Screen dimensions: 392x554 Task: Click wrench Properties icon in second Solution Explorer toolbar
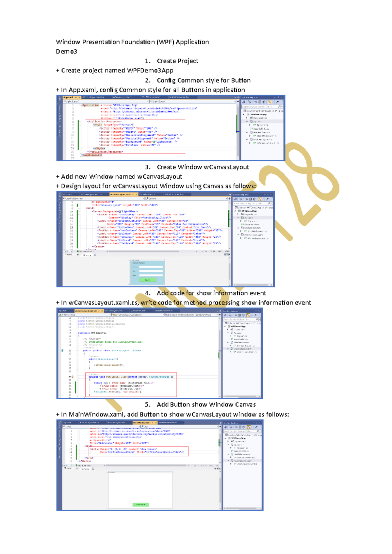(x=267, y=199)
